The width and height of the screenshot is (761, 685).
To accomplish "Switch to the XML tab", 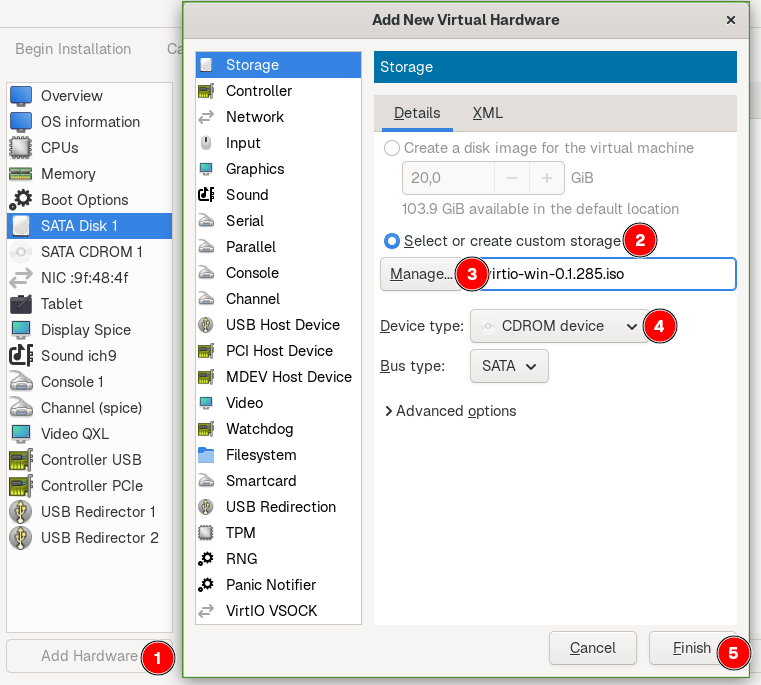I will click(x=488, y=113).
